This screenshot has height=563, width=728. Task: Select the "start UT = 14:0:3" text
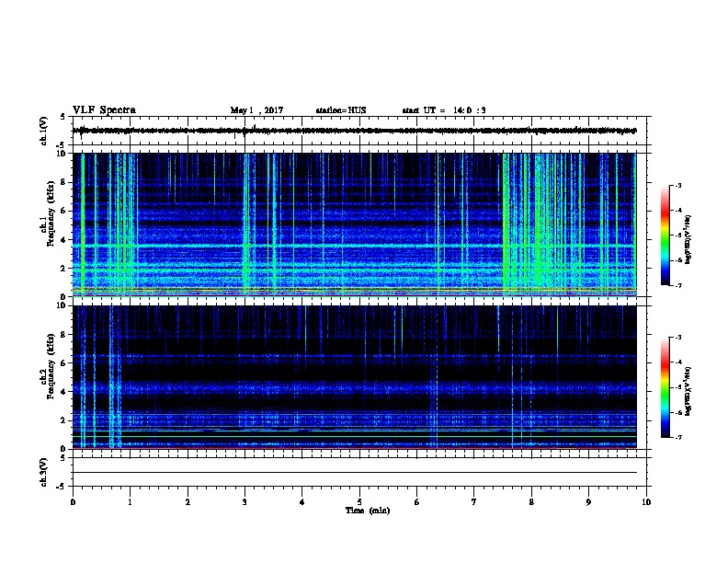click(444, 110)
